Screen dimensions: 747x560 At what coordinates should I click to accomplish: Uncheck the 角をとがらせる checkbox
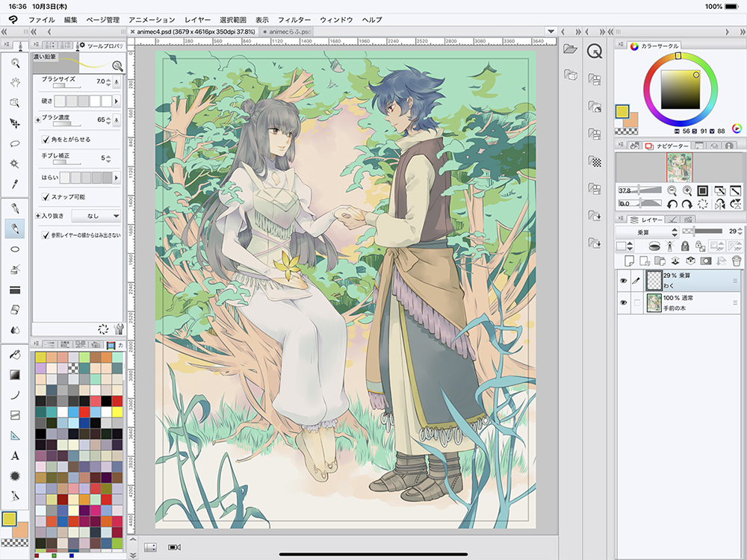pyautogui.click(x=46, y=140)
